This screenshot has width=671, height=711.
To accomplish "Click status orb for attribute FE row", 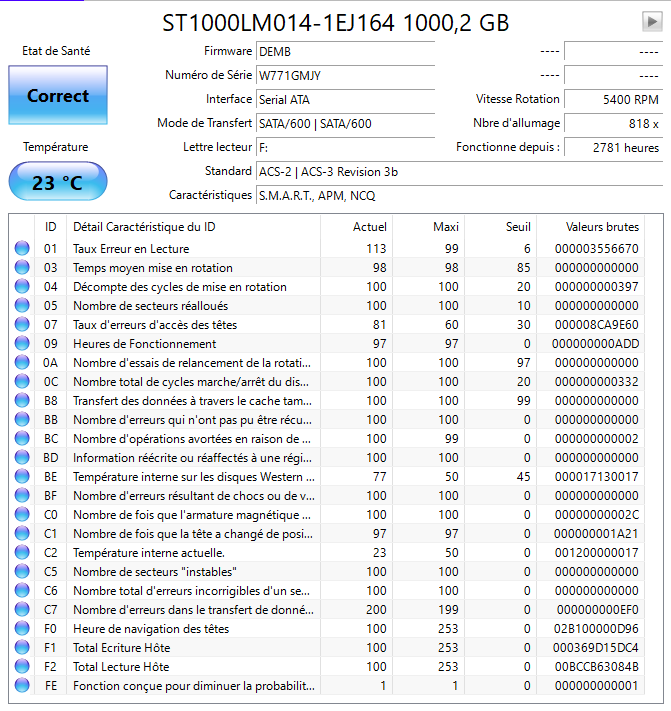I will point(22,686).
